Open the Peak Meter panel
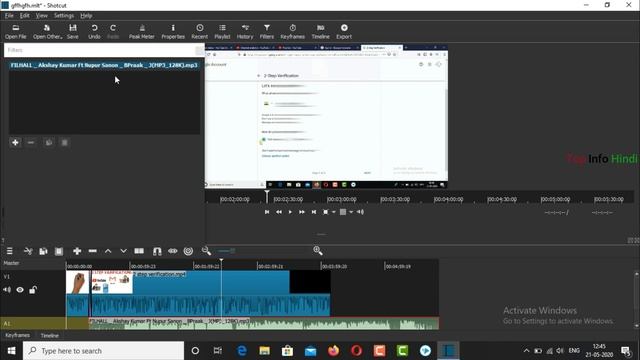Viewport: 640px width, 360px height. pyautogui.click(x=142, y=31)
